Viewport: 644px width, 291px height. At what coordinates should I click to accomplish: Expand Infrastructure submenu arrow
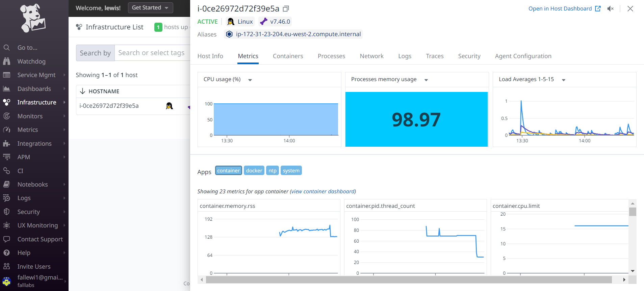click(x=64, y=102)
